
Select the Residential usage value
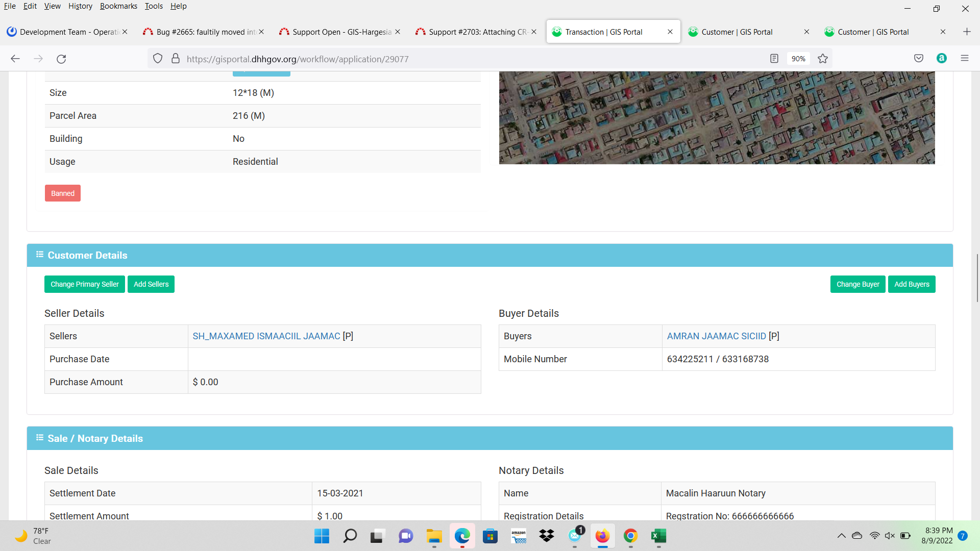(x=255, y=162)
